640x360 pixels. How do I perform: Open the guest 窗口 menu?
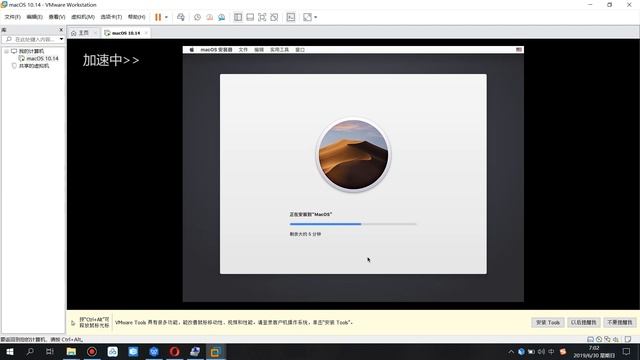pyautogui.click(x=300, y=49)
